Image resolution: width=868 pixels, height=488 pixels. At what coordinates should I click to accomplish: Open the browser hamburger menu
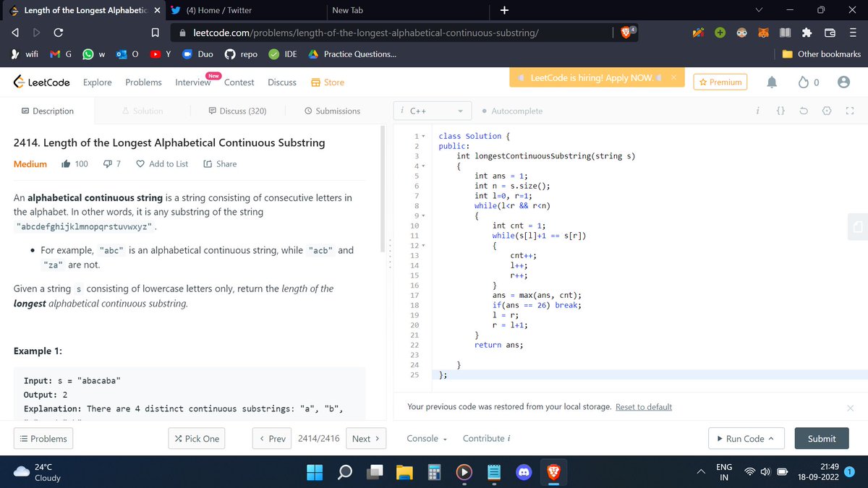coord(852,33)
